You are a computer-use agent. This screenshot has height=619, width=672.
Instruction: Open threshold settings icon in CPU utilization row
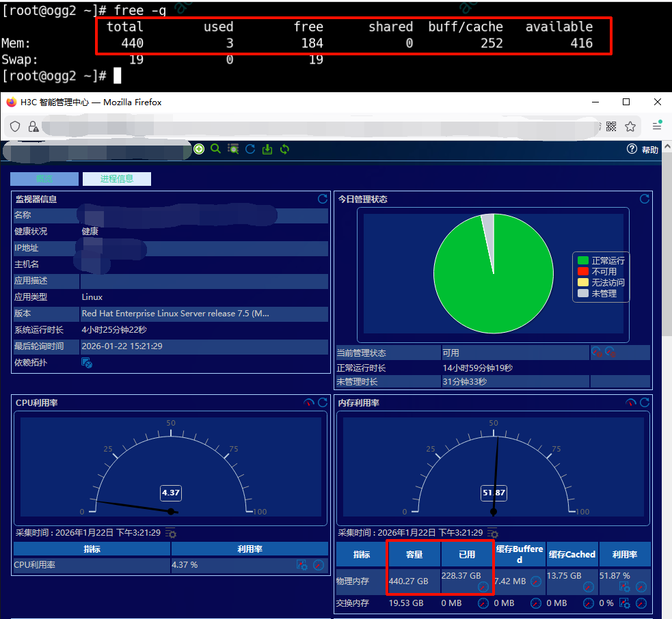[x=301, y=565]
